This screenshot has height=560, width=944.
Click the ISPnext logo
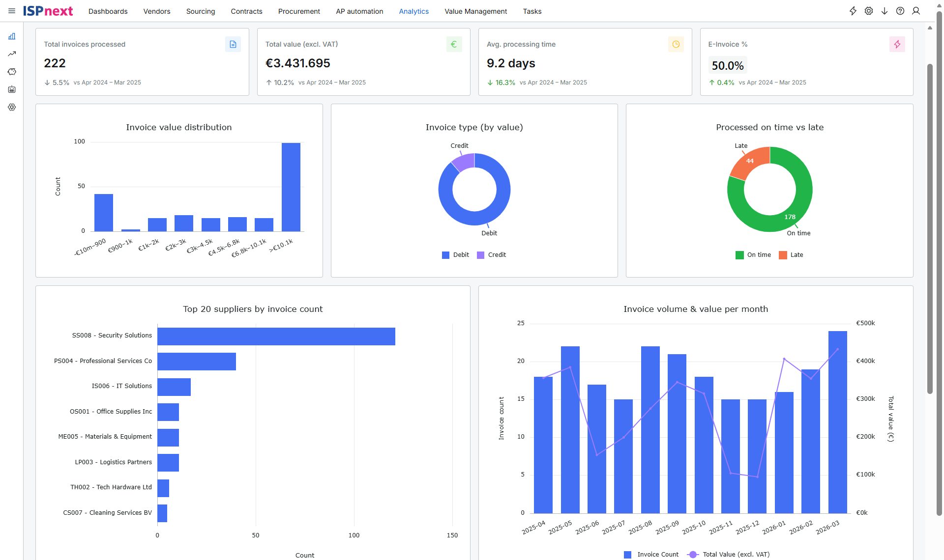(48, 11)
